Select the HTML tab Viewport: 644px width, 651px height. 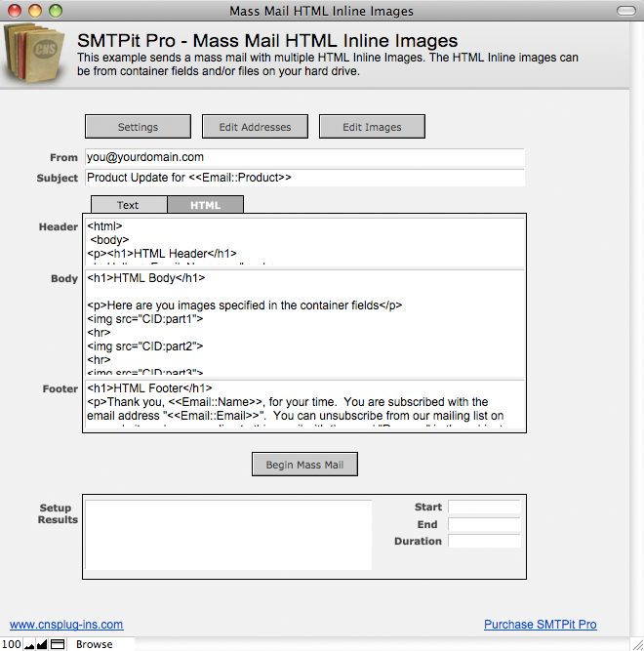(206, 205)
